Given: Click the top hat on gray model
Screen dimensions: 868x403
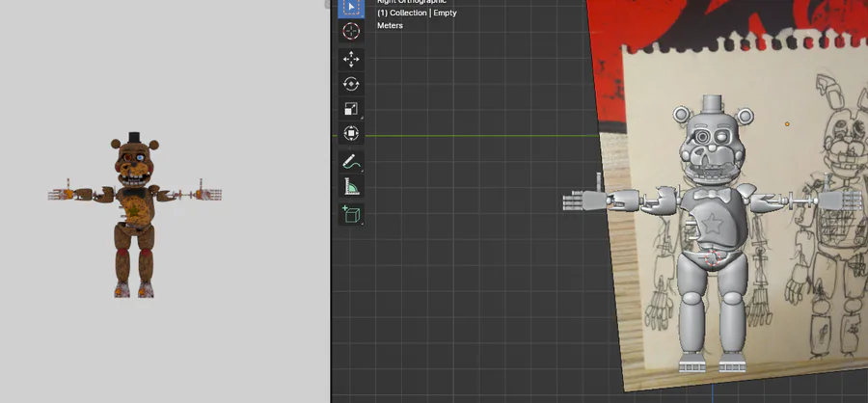Looking at the screenshot, I should click(713, 102).
